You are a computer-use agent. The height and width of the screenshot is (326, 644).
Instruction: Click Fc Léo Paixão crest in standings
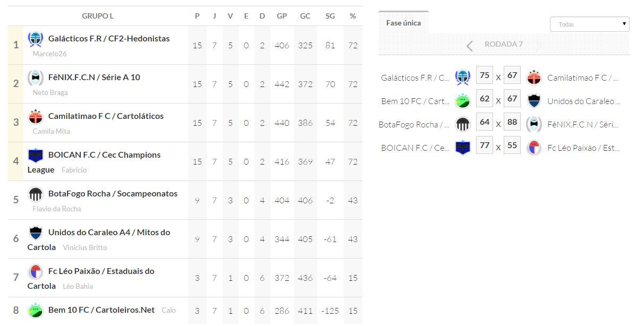click(x=35, y=272)
